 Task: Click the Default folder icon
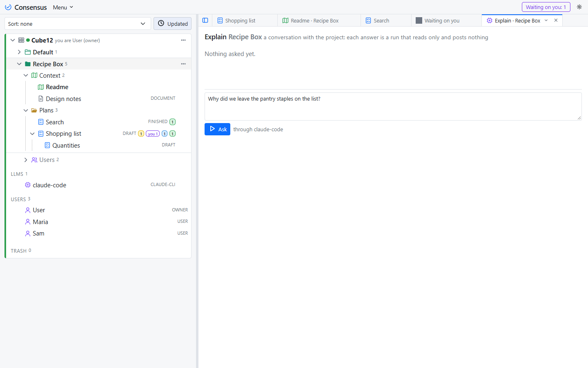(x=28, y=52)
